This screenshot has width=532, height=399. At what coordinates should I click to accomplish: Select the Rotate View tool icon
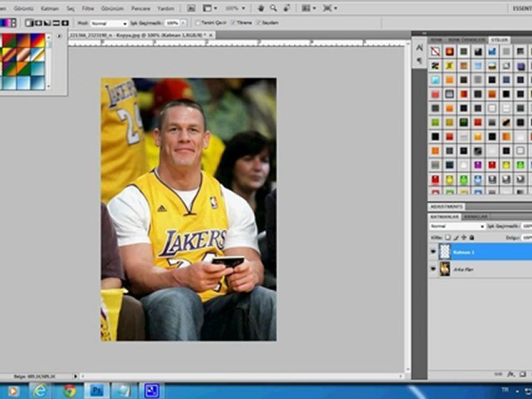287,8
